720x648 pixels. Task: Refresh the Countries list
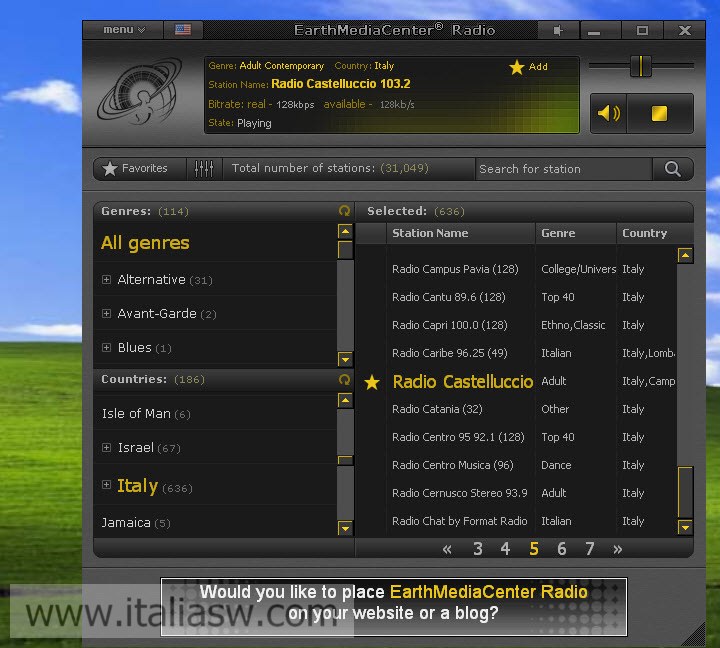click(344, 379)
